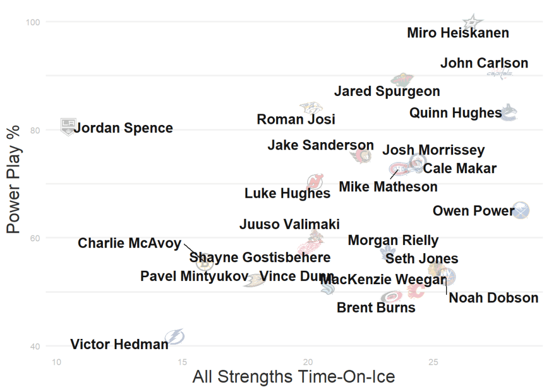
Task: Click the Calgary Flames logo point
Action: pos(416,291)
